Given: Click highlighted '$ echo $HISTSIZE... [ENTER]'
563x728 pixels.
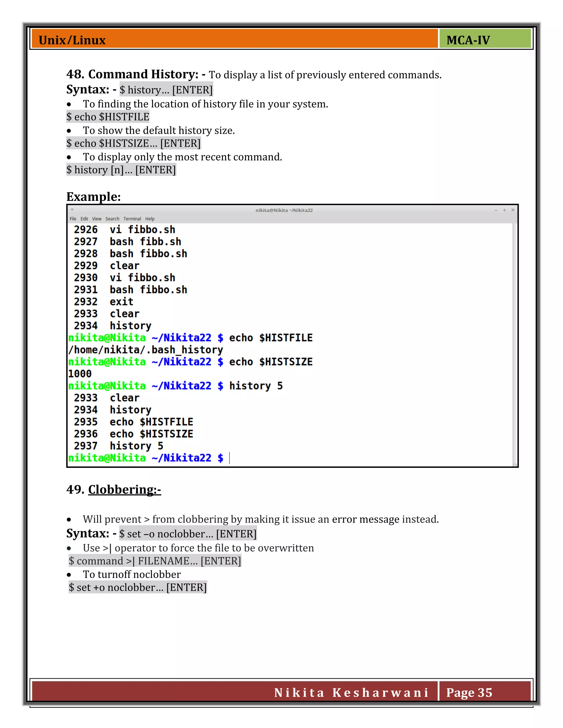Looking at the screenshot, I should (133, 143).
